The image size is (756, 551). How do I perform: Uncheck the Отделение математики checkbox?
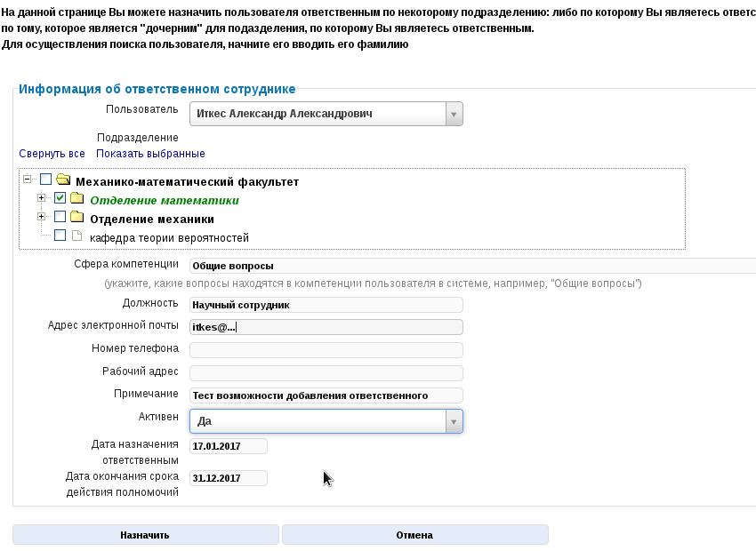coord(60,199)
